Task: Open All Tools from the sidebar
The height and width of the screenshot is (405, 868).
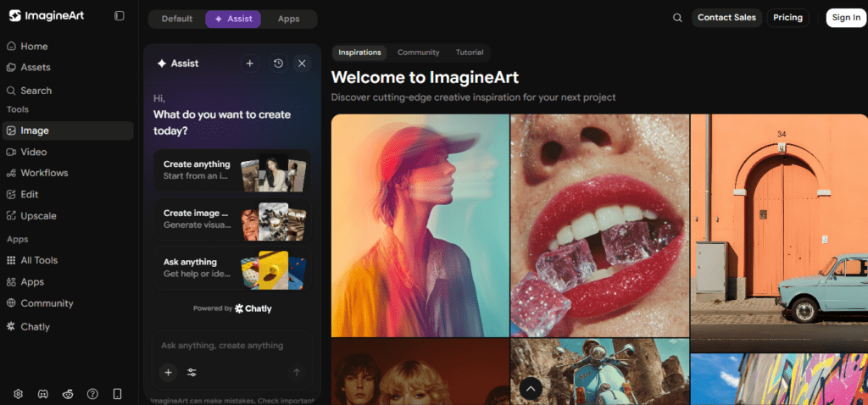Action: coord(66,260)
